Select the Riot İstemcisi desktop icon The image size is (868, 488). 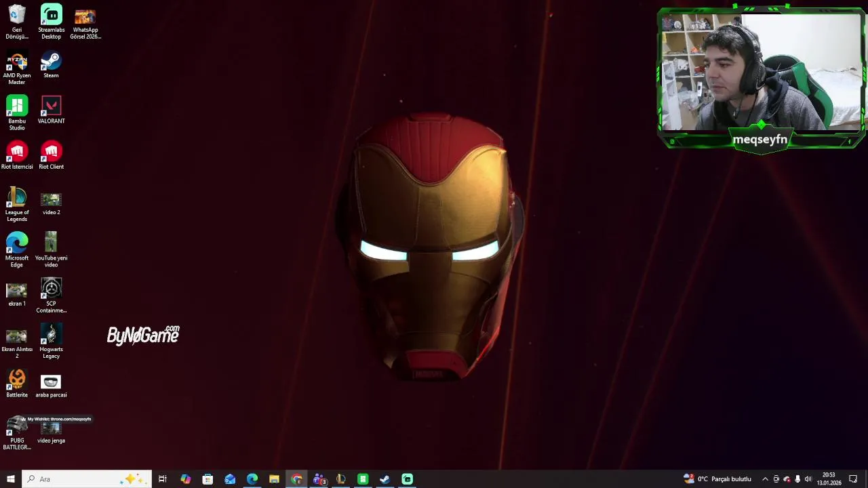pos(17,155)
